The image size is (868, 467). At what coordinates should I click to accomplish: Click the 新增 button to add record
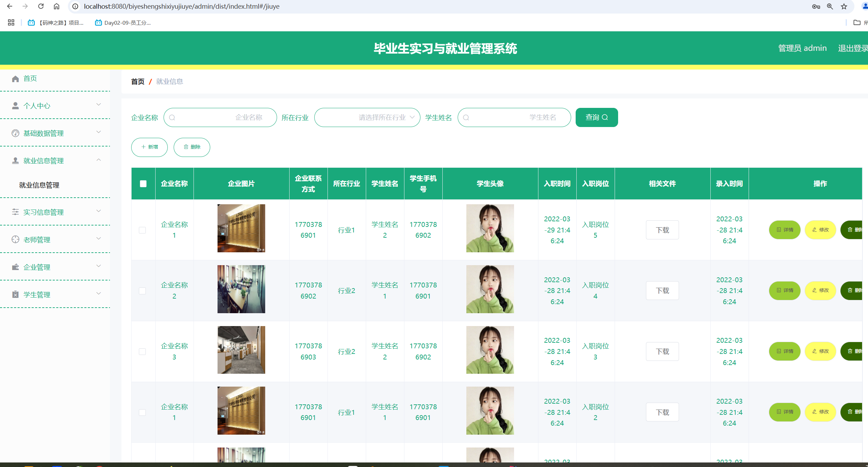tap(149, 147)
